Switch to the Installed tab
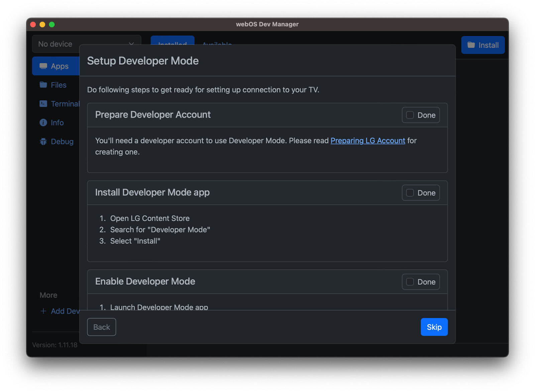Image resolution: width=535 pixels, height=392 pixels. click(172, 41)
